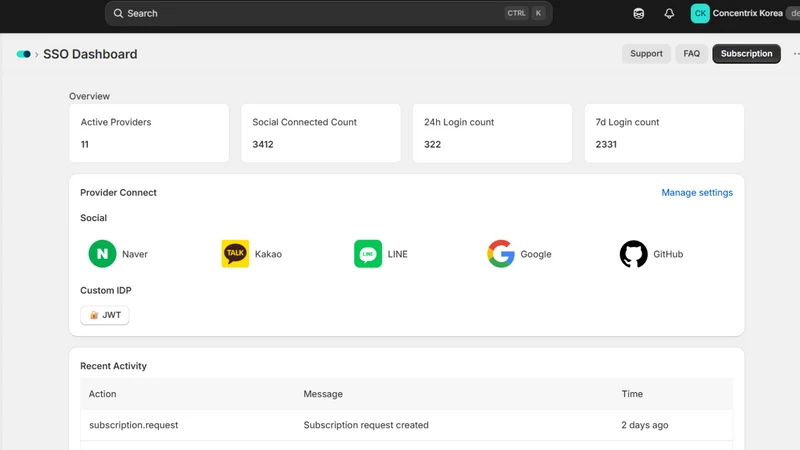The height and width of the screenshot is (450, 800).
Task: Click the CK account avatar
Action: pyautogui.click(x=699, y=13)
